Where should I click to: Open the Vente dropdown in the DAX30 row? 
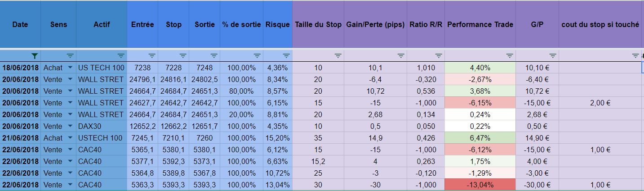(x=70, y=126)
